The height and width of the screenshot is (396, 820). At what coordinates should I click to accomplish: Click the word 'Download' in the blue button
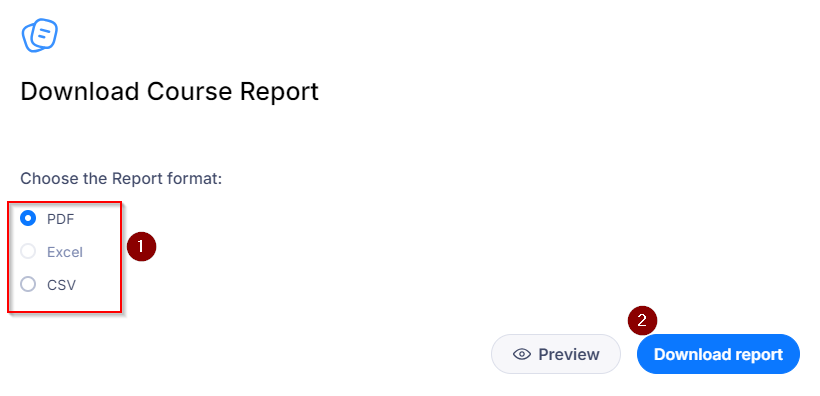tap(687, 354)
